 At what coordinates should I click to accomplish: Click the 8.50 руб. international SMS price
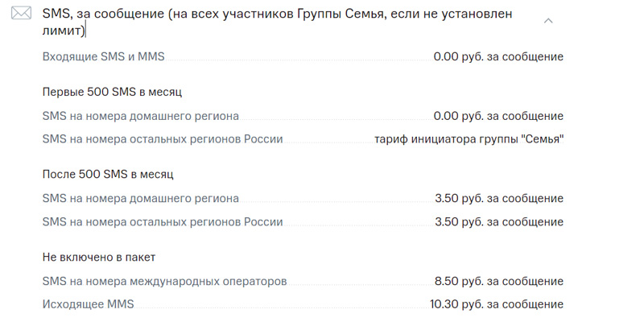(498, 281)
